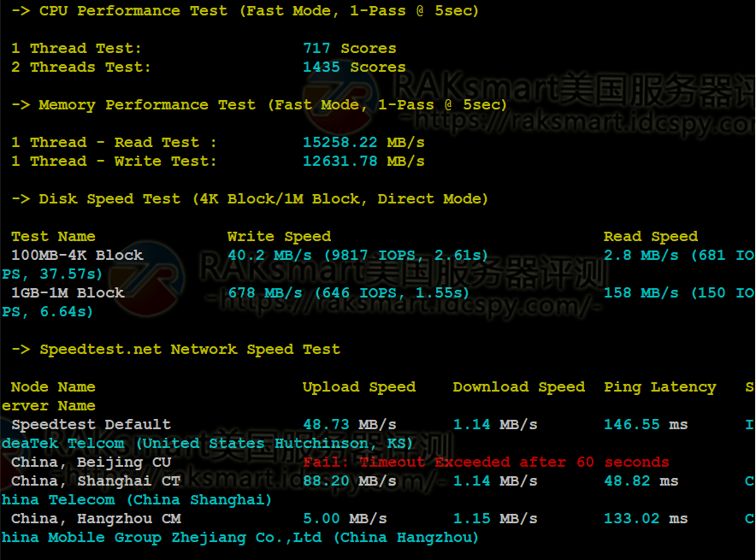Click the Upload Speed column header

[359, 387]
